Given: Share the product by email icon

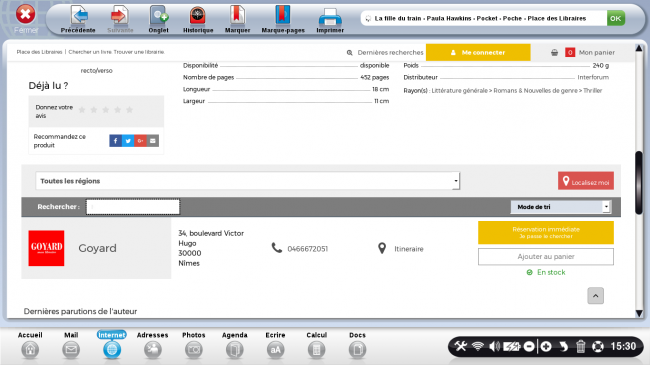Looking at the screenshot, I should (153, 141).
